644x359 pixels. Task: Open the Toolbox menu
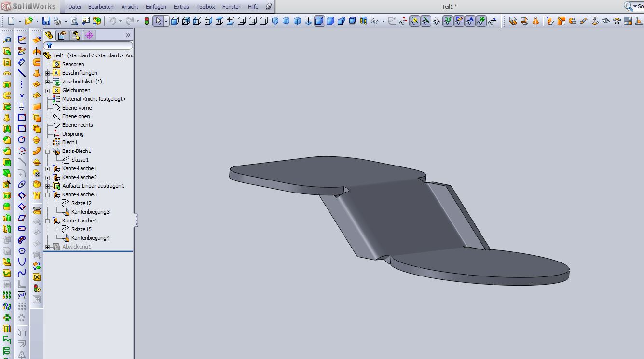[x=206, y=7]
